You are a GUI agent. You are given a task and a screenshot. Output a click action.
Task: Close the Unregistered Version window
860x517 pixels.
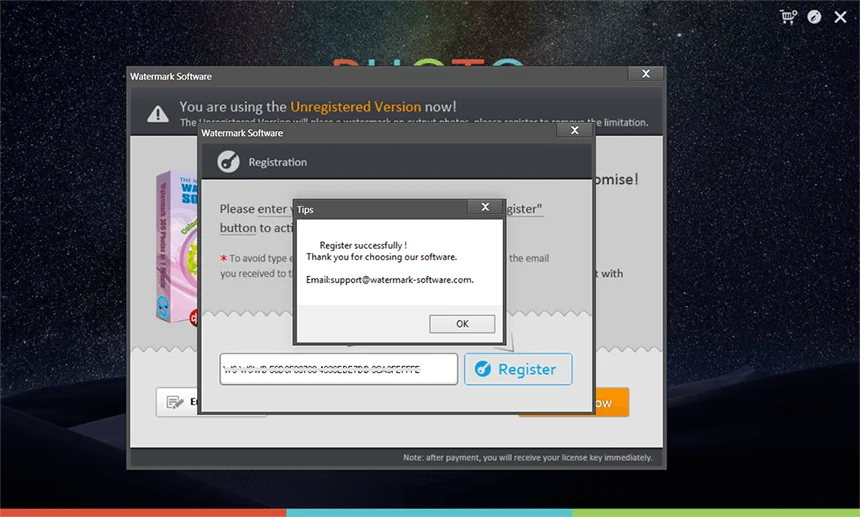click(x=646, y=73)
